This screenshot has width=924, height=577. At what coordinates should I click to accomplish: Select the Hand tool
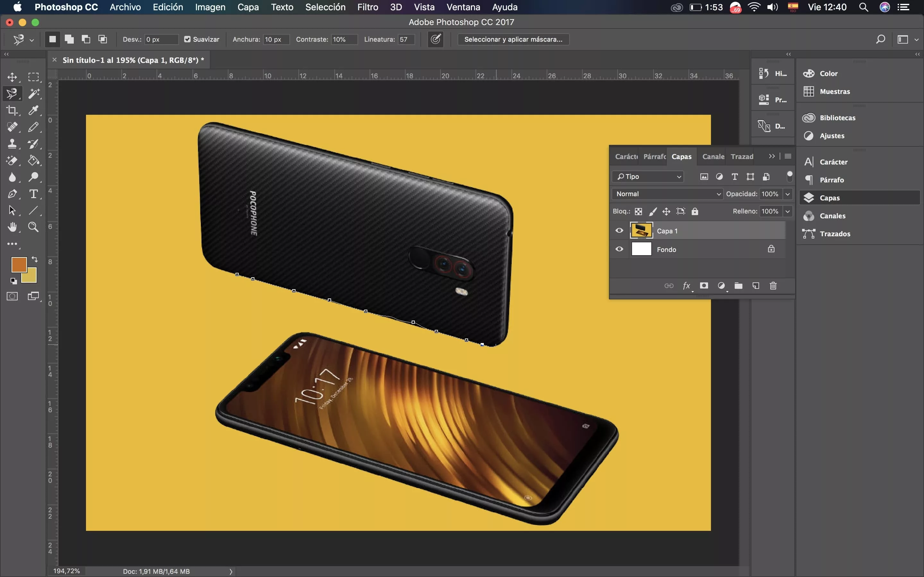[x=12, y=228]
